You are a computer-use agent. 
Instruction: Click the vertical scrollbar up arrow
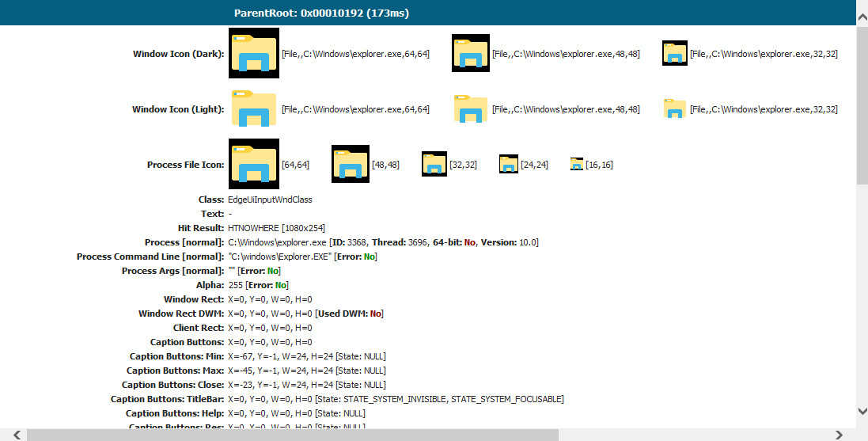click(862, 18)
